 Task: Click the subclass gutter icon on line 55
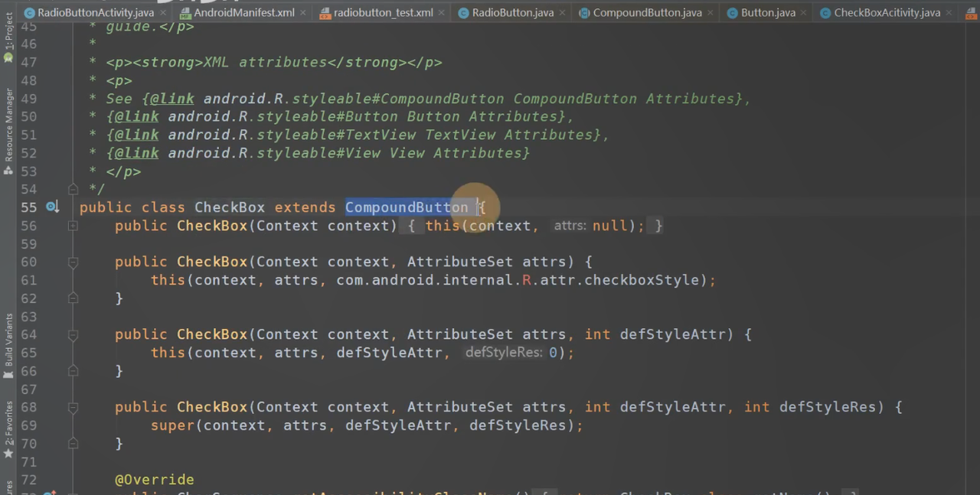[52, 207]
